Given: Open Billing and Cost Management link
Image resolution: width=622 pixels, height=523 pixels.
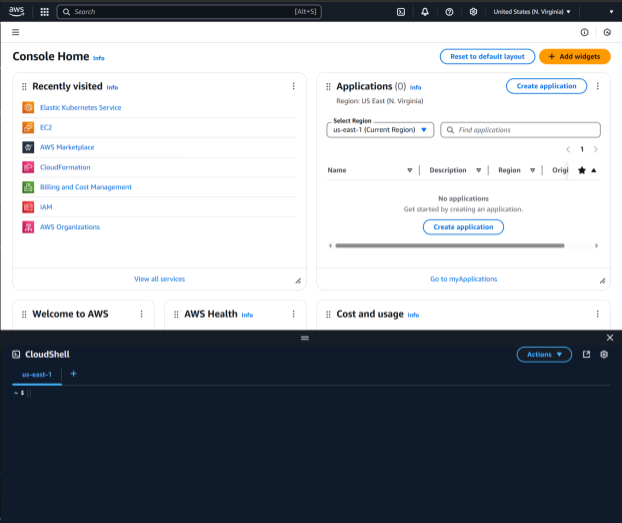Looking at the screenshot, I should click(86, 187).
